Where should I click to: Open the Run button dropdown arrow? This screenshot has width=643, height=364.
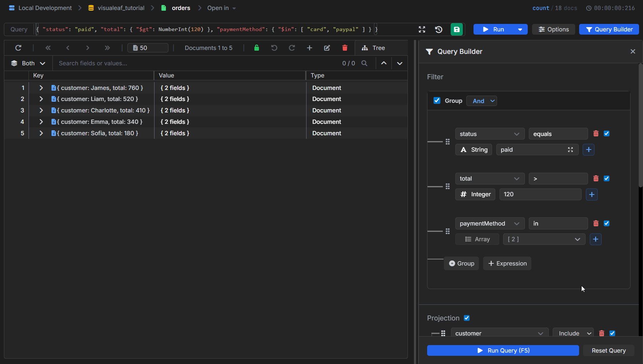(520, 29)
